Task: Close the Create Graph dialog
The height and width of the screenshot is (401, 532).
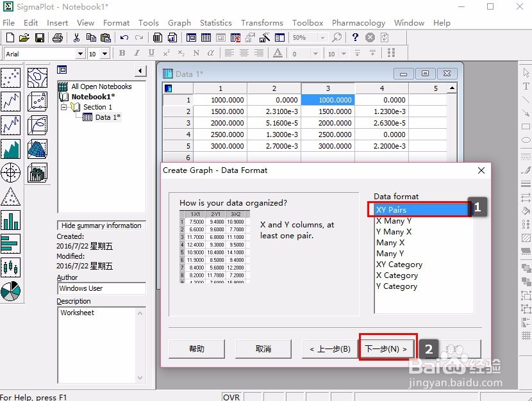Action: [x=481, y=170]
